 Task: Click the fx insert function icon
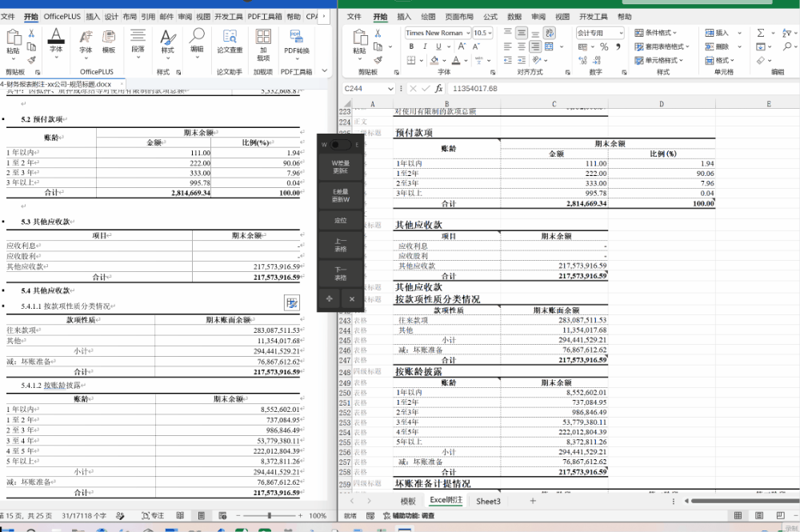coord(438,88)
